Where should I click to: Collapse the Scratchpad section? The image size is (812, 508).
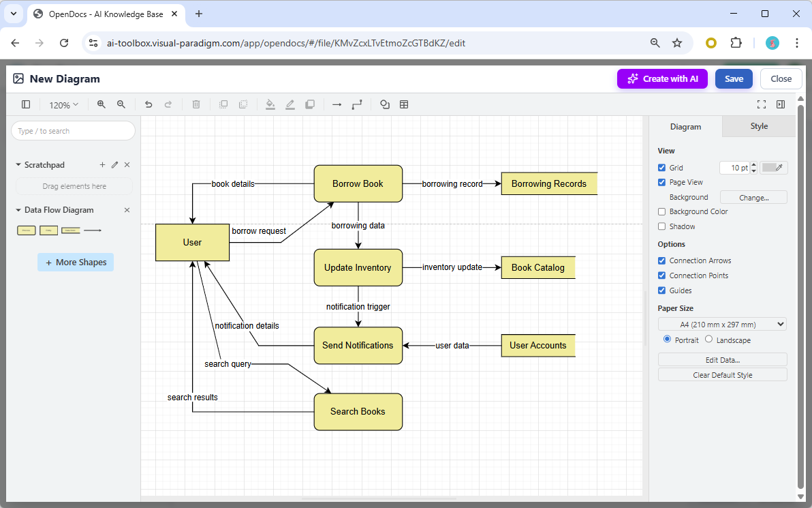[17, 164]
